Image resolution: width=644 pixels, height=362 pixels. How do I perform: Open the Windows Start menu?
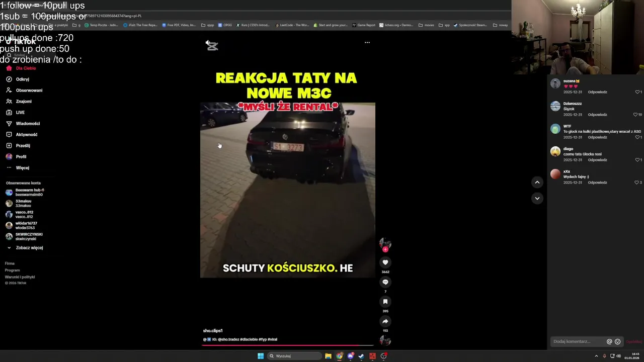[x=261, y=356]
